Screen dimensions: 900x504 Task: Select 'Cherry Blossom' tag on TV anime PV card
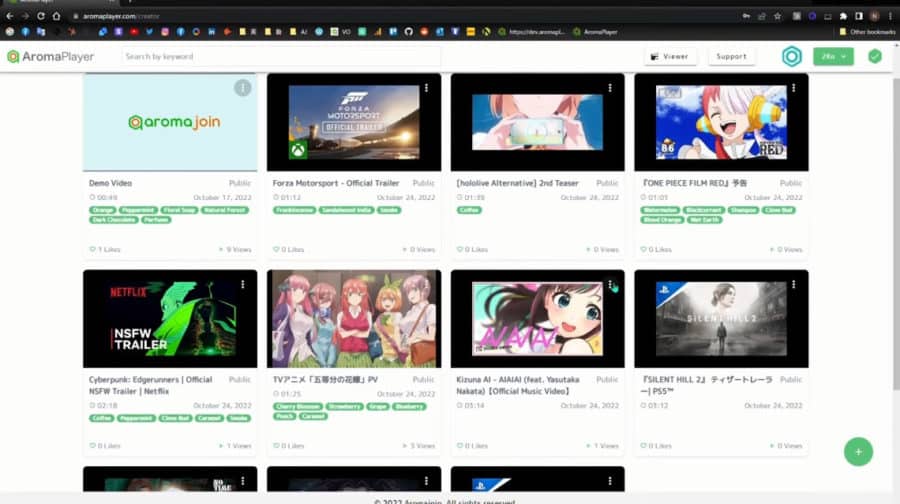[298, 406]
